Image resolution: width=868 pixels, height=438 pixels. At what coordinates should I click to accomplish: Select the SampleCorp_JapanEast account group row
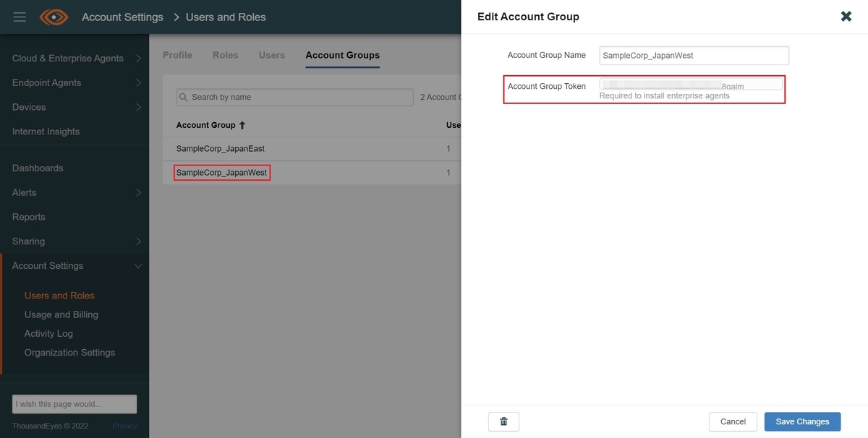pyautogui.click(x=312, y=148)
